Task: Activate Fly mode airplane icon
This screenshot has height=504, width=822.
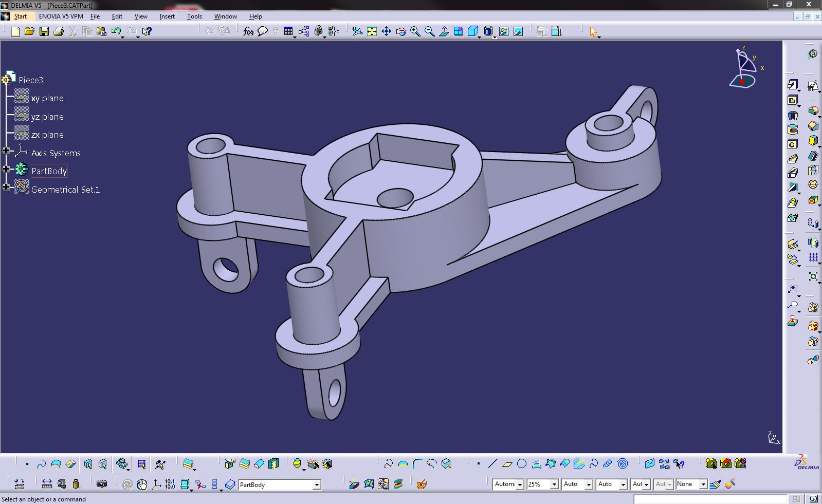Action: [x=358, y=32]
